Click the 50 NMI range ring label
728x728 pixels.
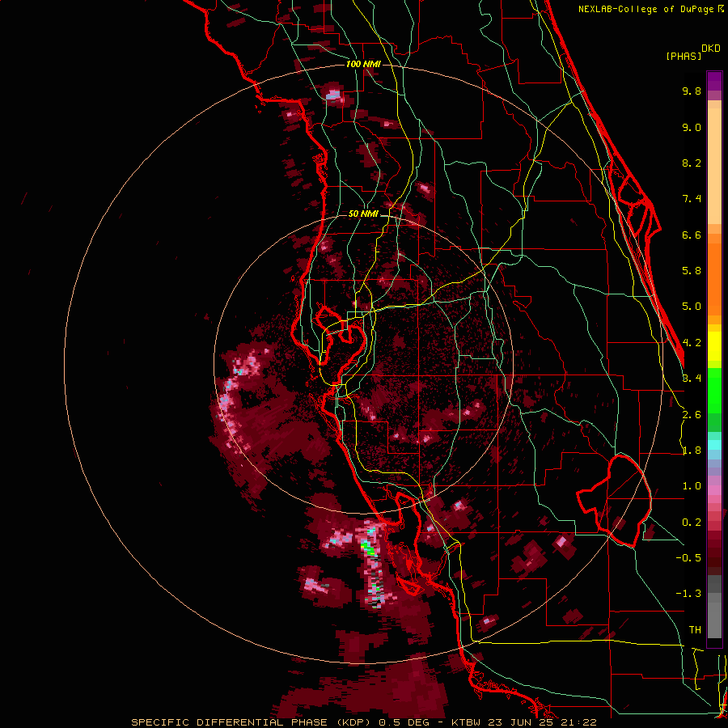[363, 214]
